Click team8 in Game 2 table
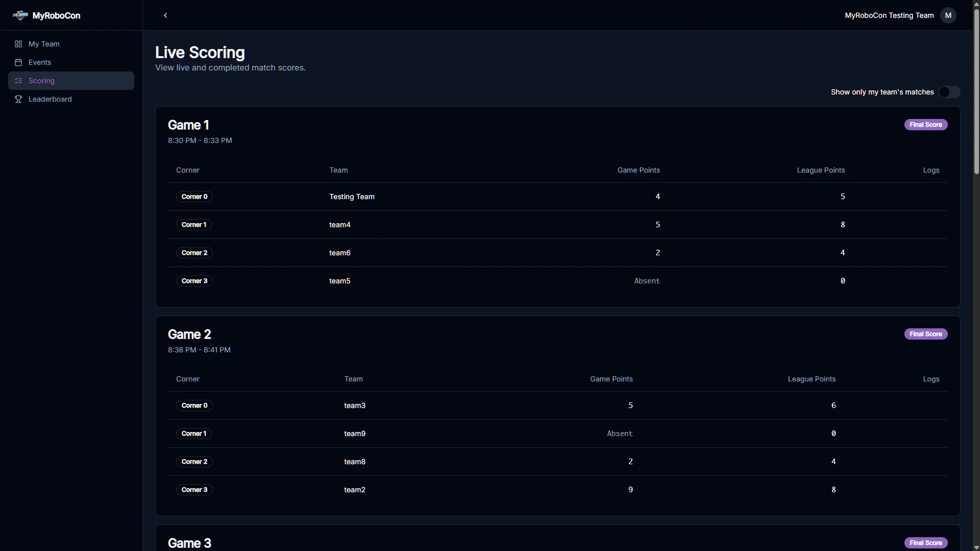This screenshot has height=551, width=980. click(x=355, y=462)
